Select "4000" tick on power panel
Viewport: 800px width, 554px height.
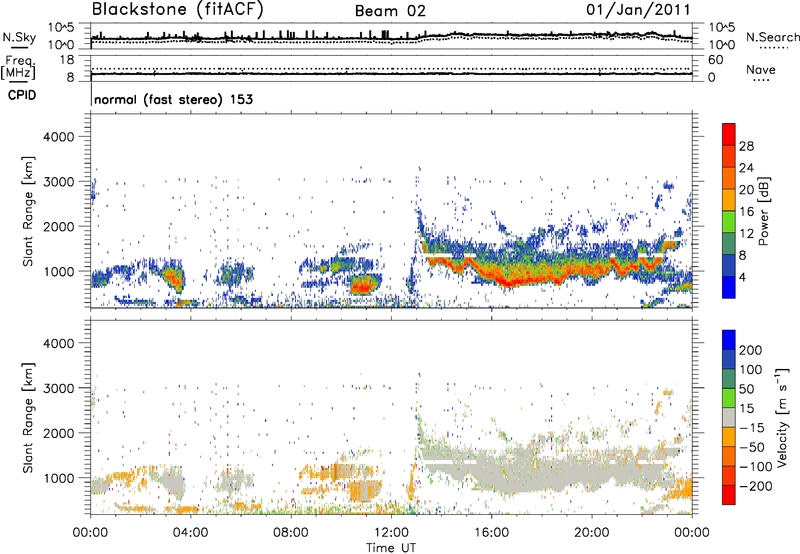coord(58,137)
